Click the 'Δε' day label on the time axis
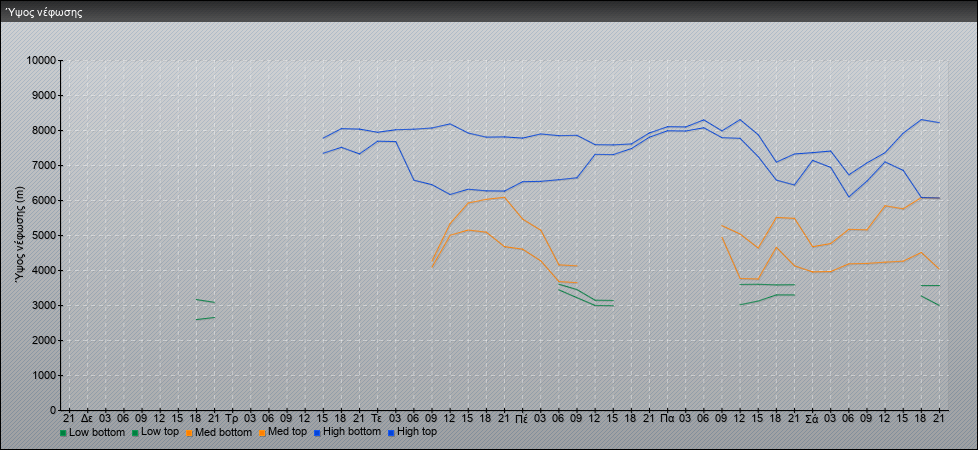978x450 pixels. (87, 418)
